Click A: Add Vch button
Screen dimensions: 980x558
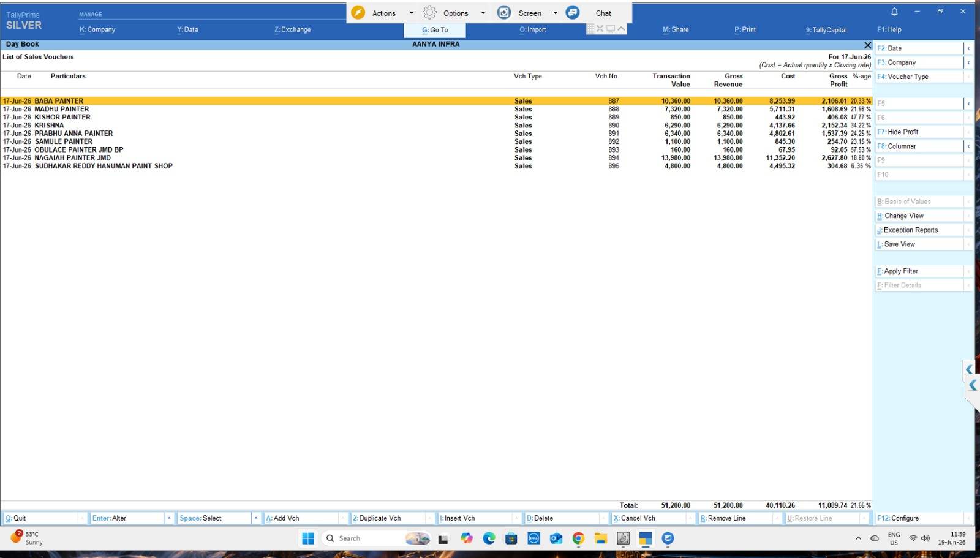click(301, 518)
